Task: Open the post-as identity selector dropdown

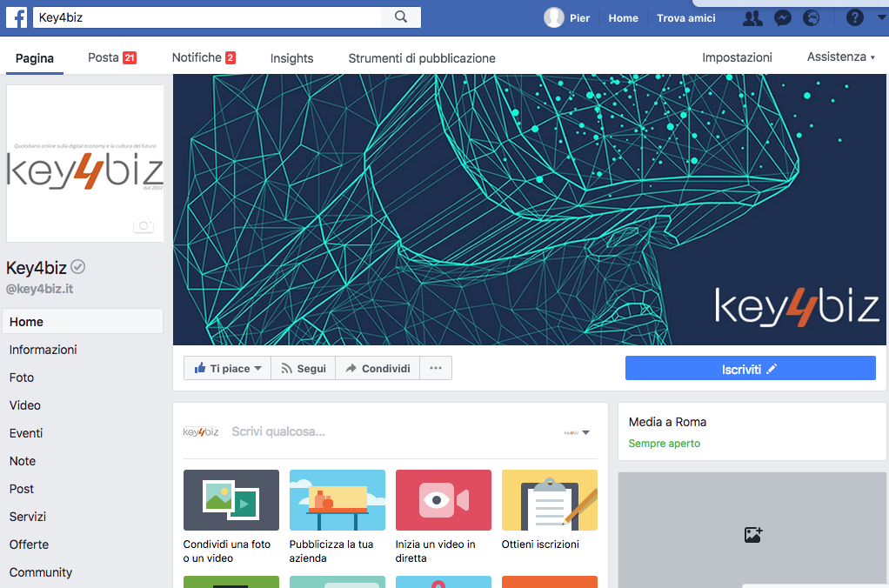Action: 578,432
